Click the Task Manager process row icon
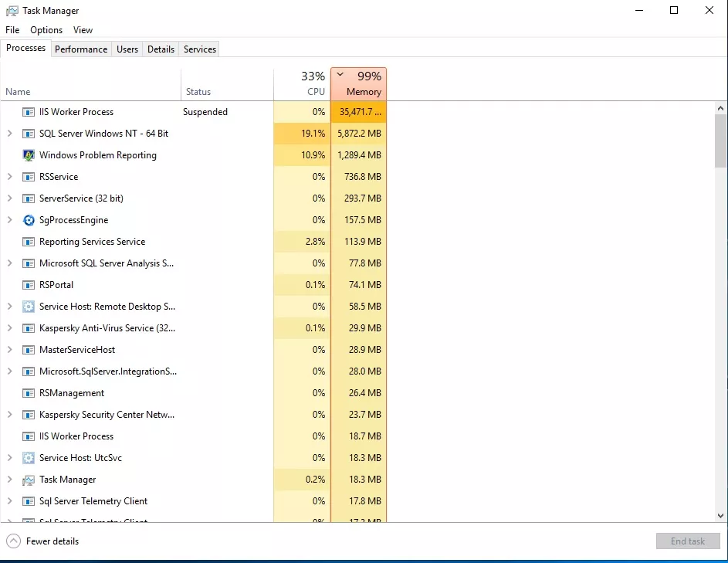The width and height of the screenshot is (728, 563). pyautogui.click(x=29, y=480)
